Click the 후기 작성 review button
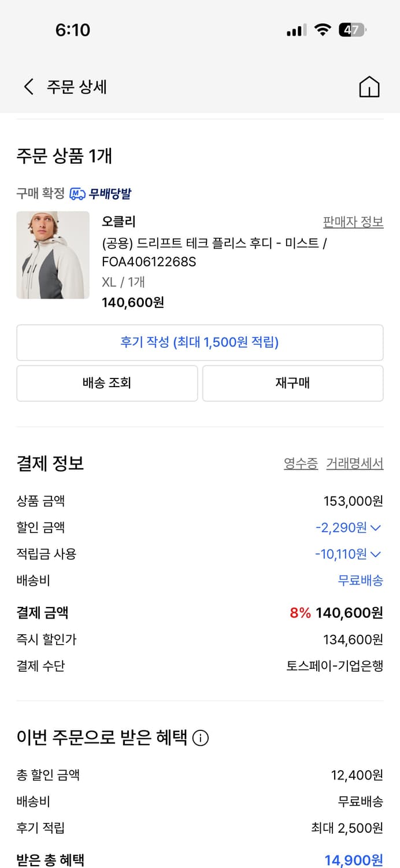 point(200,343)
